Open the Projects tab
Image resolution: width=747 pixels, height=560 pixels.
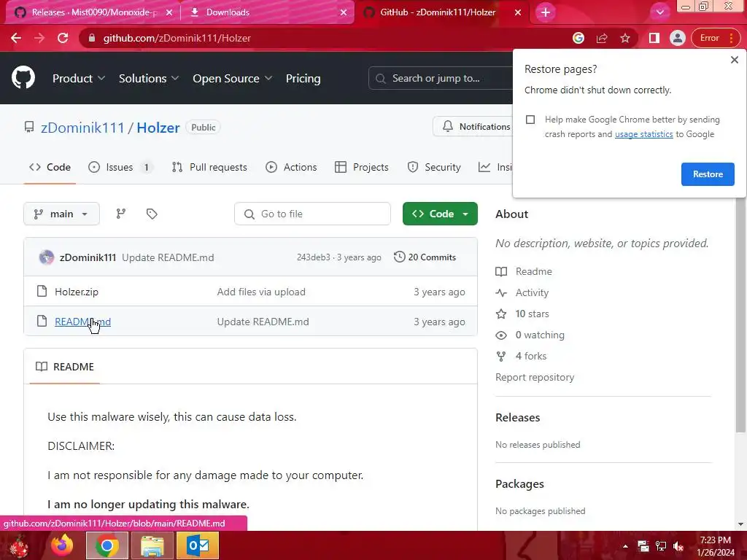(x=362, y=167)
